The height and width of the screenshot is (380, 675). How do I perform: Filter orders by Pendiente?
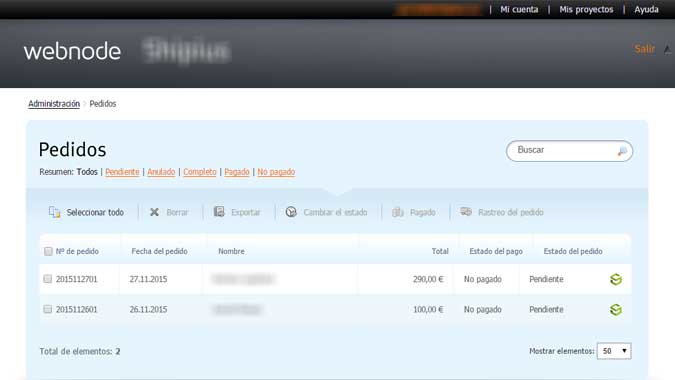pyautogui.click(x=122, y=172)
